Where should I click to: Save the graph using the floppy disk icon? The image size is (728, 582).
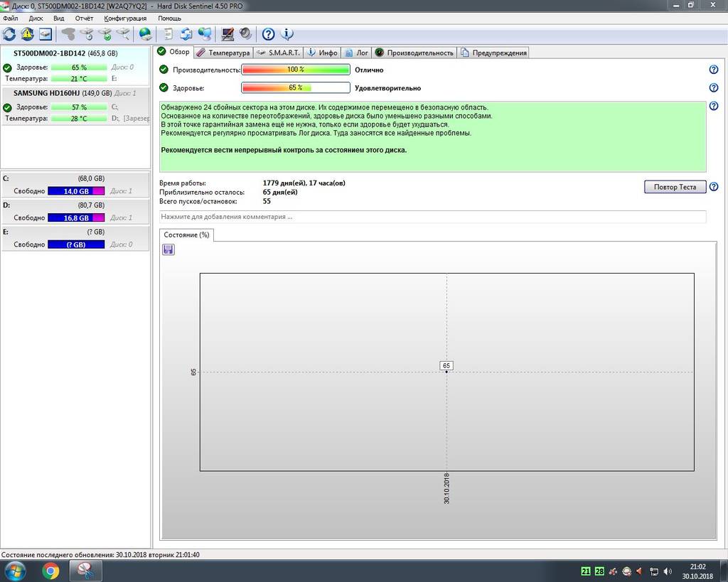168,249
